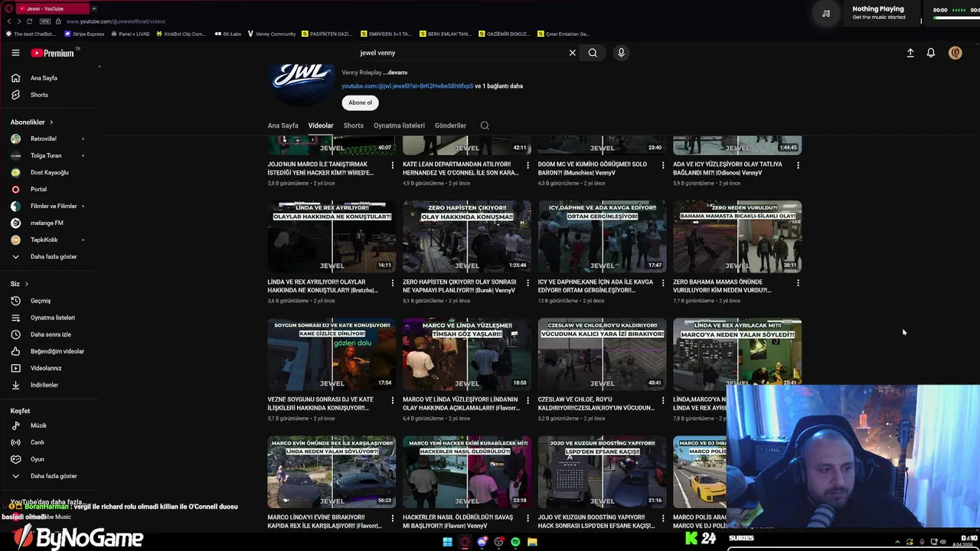Expand the Abonelikler section arrow

click(51, 122)
